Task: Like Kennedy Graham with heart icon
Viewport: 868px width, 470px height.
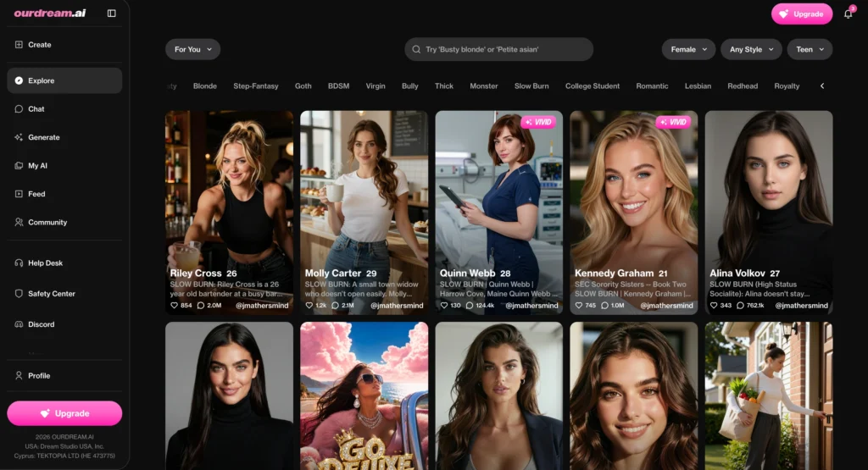Action: [578, 305]
